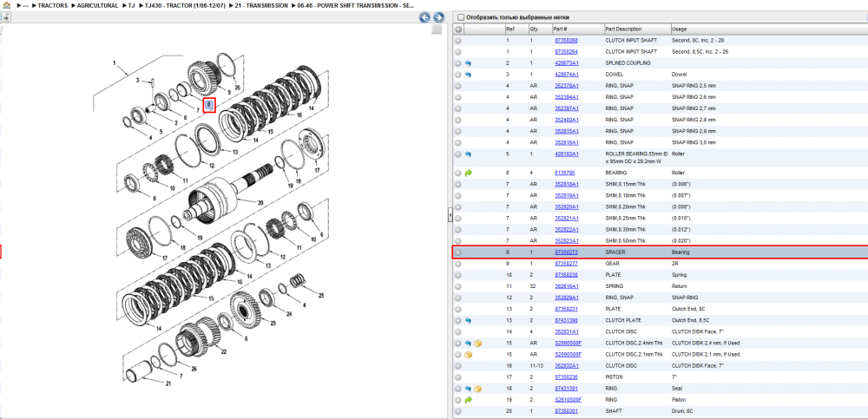The image size is (868, 419).
Task: Click blue supersession arrow on DOWEL row
Action: (x=469, y=74)
